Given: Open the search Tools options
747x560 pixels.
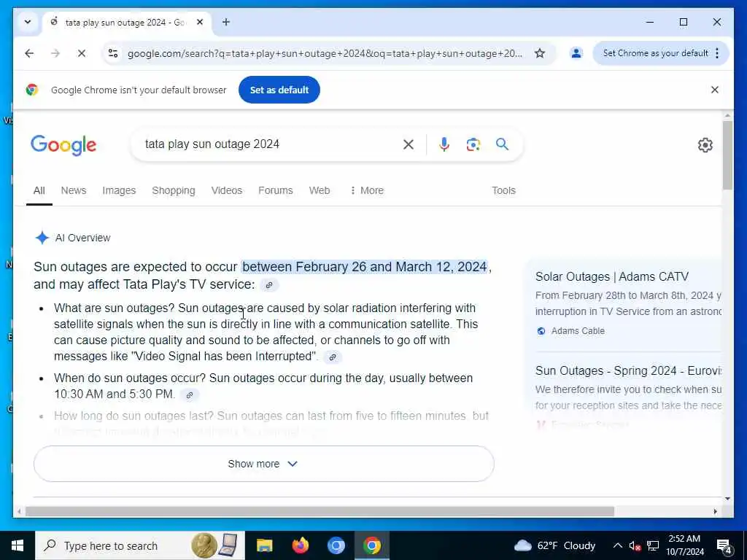Looking at the screenshot, I should (x=503, y=190).
